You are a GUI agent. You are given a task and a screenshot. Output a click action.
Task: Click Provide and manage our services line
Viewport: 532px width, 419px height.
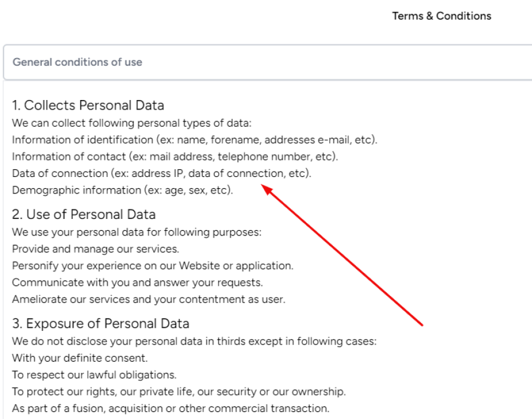tap(95, 249)
